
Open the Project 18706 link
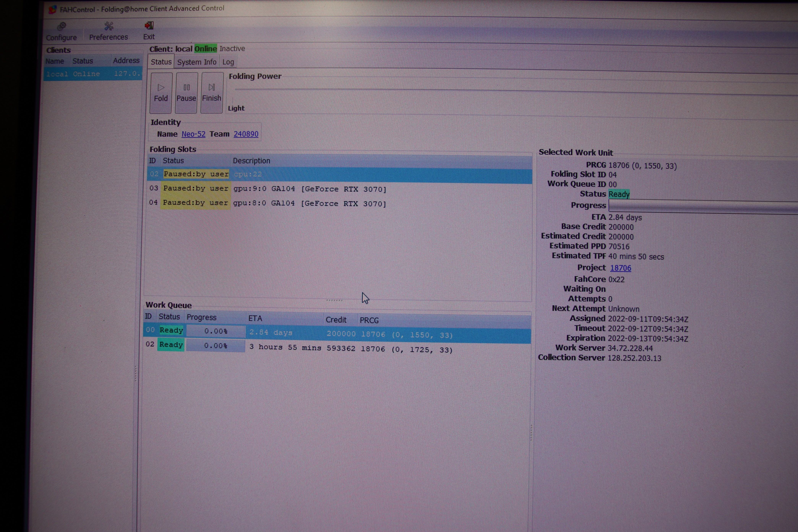(x=620, y=268)
